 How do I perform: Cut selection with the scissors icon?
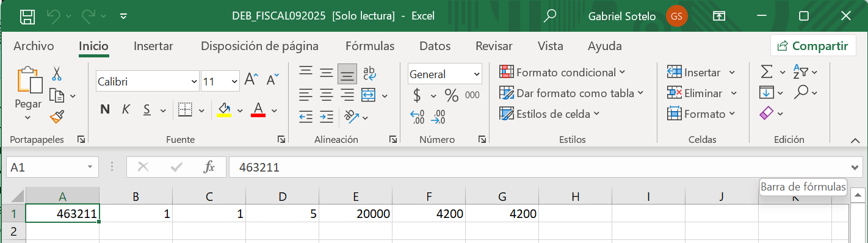pyautogui.click(x=57, y=74)
